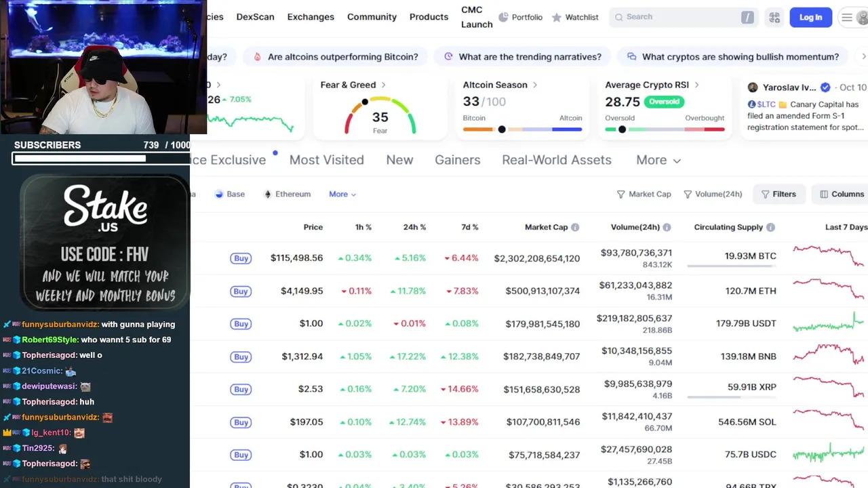Select the Ethereum network icon filter
Viewport: 868px width, 488px height.
click(x=268, y=195)
